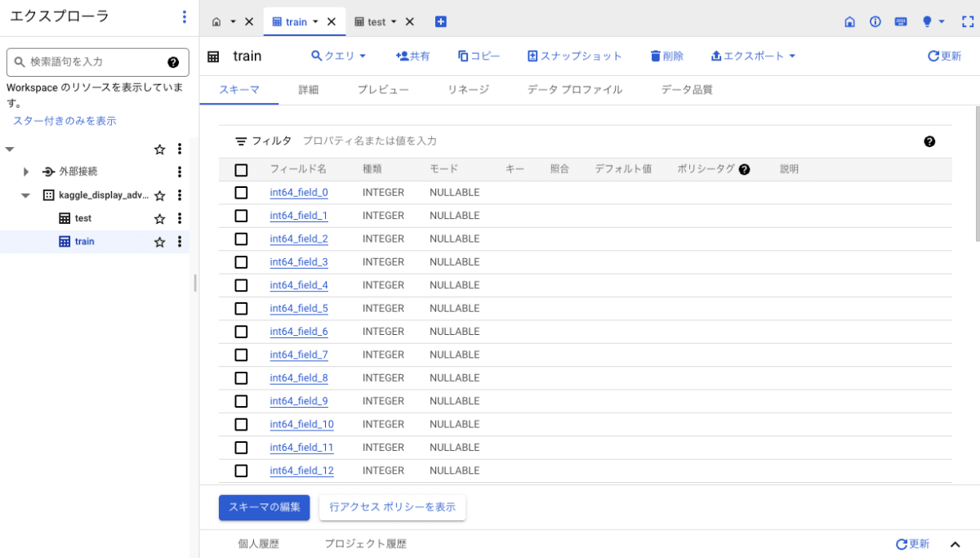This screenshot has height=558, width=980.
Task: Close the home tab
Action: 249,22
